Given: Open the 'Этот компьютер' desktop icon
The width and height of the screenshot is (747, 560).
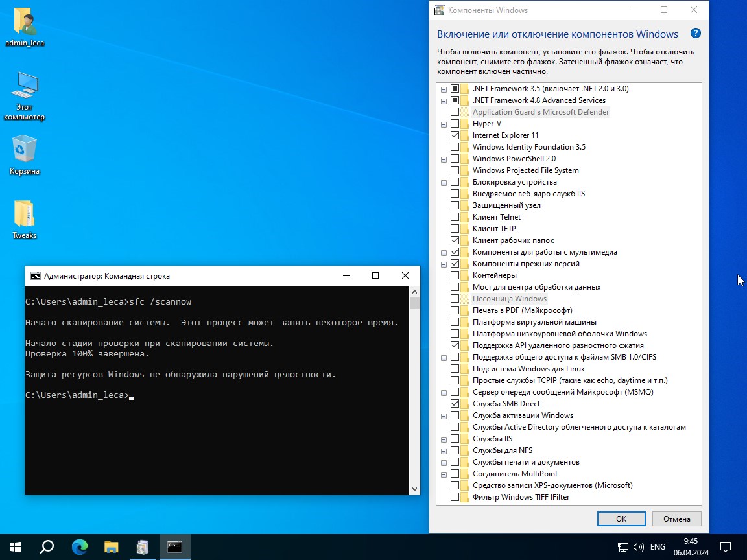Looking at the screenshot, I should [25, 88].
